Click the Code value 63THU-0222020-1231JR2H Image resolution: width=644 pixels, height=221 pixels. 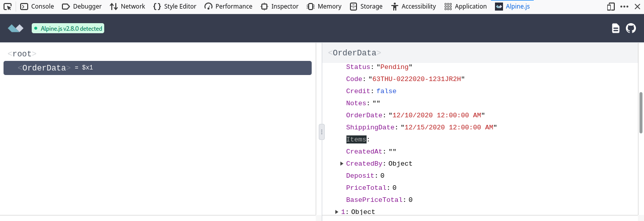[416, 79]
